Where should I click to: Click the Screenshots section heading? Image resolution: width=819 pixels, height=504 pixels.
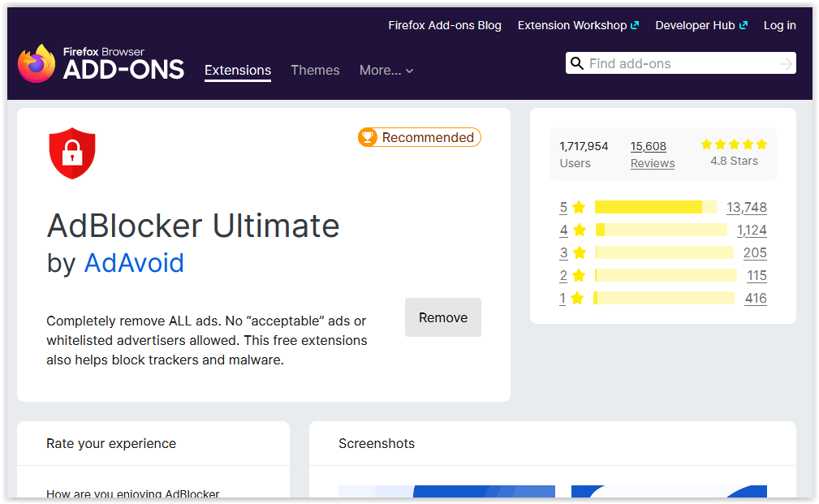(x=377, y=443)
